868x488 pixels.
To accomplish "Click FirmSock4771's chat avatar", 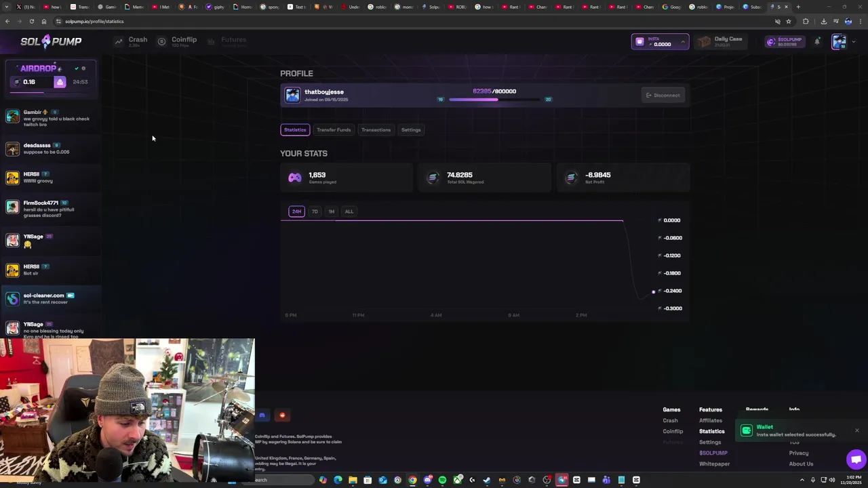I will [x=13, y=207].
